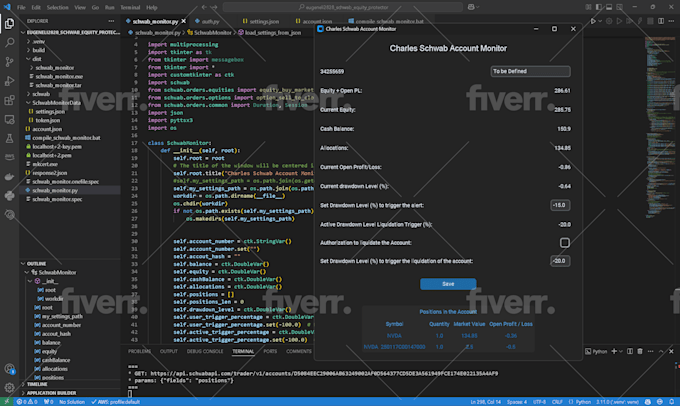Image resolution: width=680 pixels, height=406 pixels.
Task: Close the schwab_monitor.py editor tab
Action: (x=183, y=21)
